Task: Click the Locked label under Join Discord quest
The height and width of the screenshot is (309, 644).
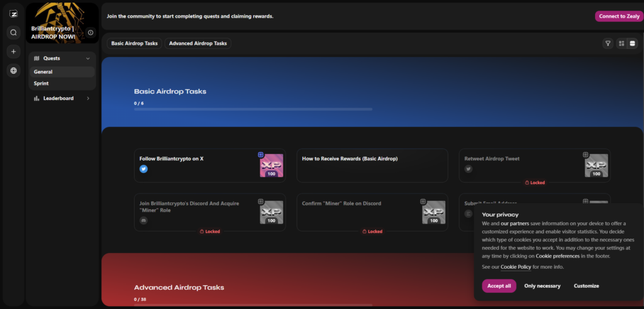Action: [x=210, y=232]
